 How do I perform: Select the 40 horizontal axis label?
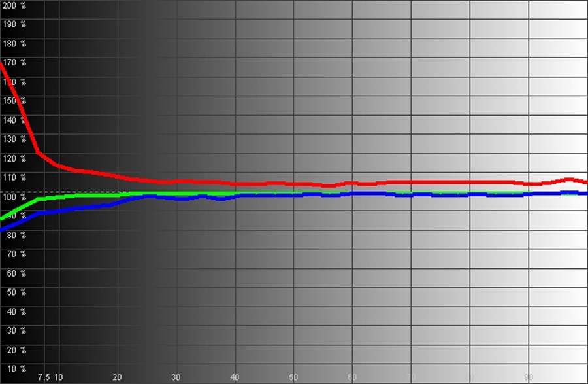tap(235, 377)
